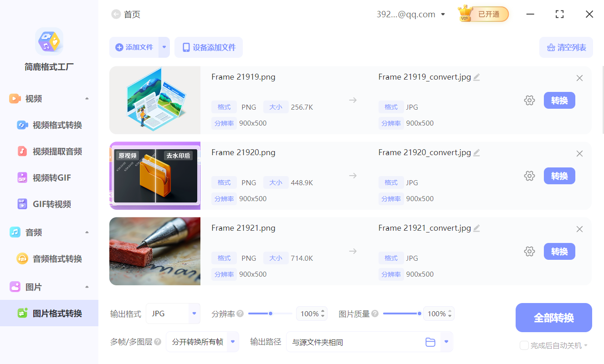
Task: Click 清空列表 to clear the list
Action: point(566,47)
